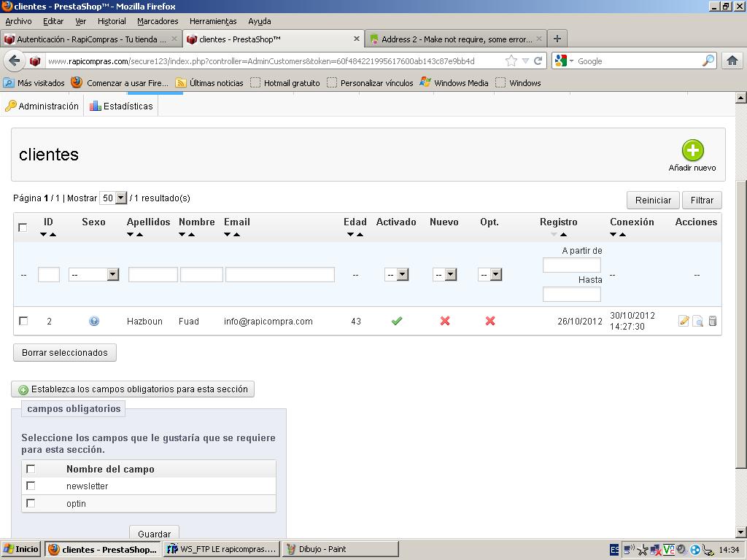Switch to WS_FTP LE taskbar window
The image size is (747, 560).
(x=222, y=549)
